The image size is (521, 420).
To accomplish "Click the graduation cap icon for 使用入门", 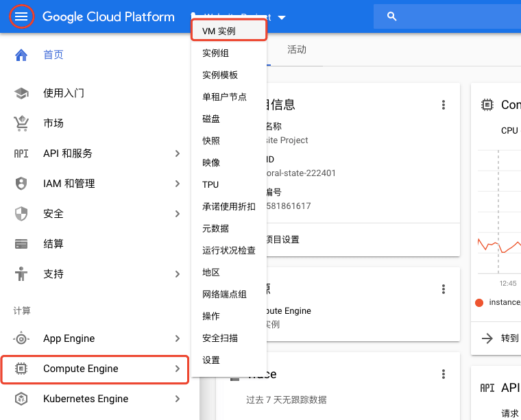I will tap(21, 93).
